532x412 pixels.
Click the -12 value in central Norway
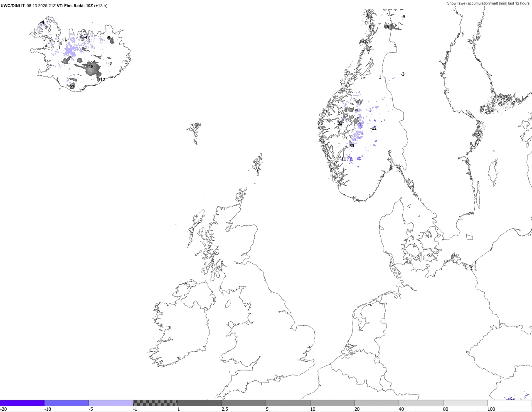(x=373, y=128)
